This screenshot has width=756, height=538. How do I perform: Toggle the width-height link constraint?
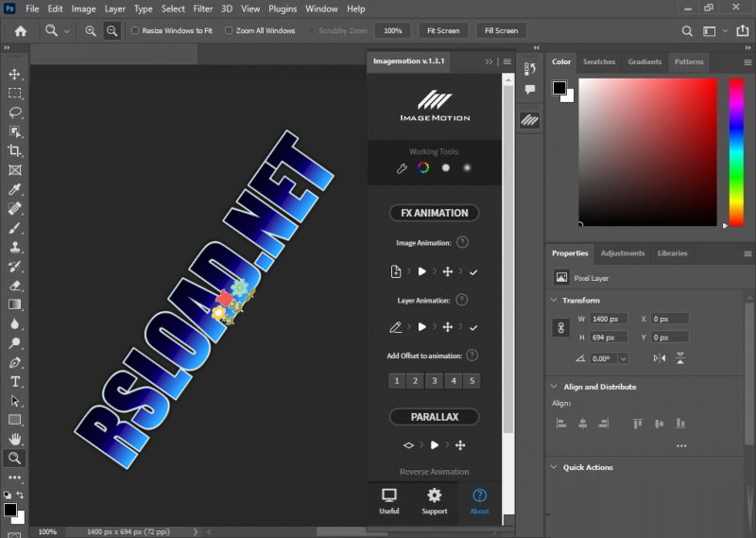[x=560, y=328]
